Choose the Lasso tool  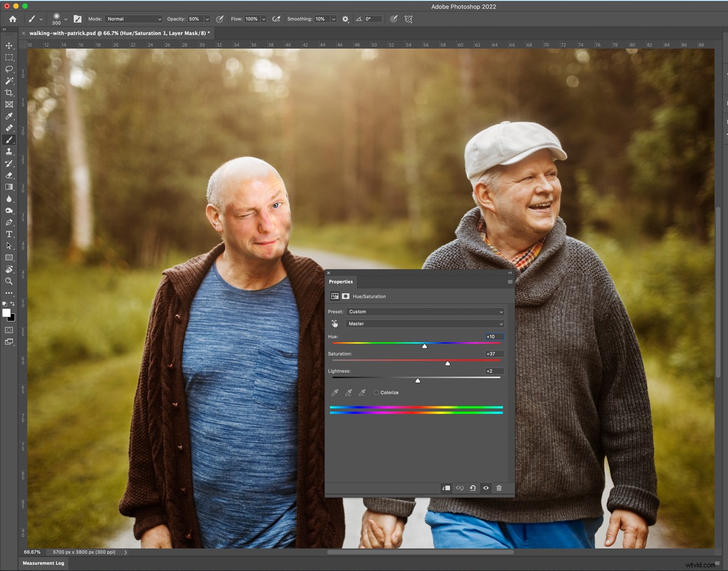[9, 69]
